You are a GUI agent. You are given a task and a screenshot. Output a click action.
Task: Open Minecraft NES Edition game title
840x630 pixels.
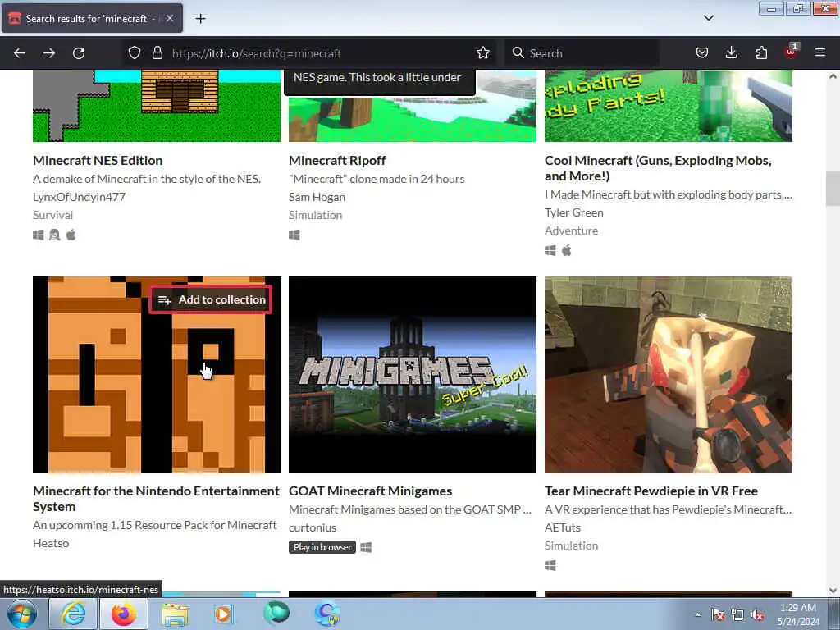click(x=98, y=160)
